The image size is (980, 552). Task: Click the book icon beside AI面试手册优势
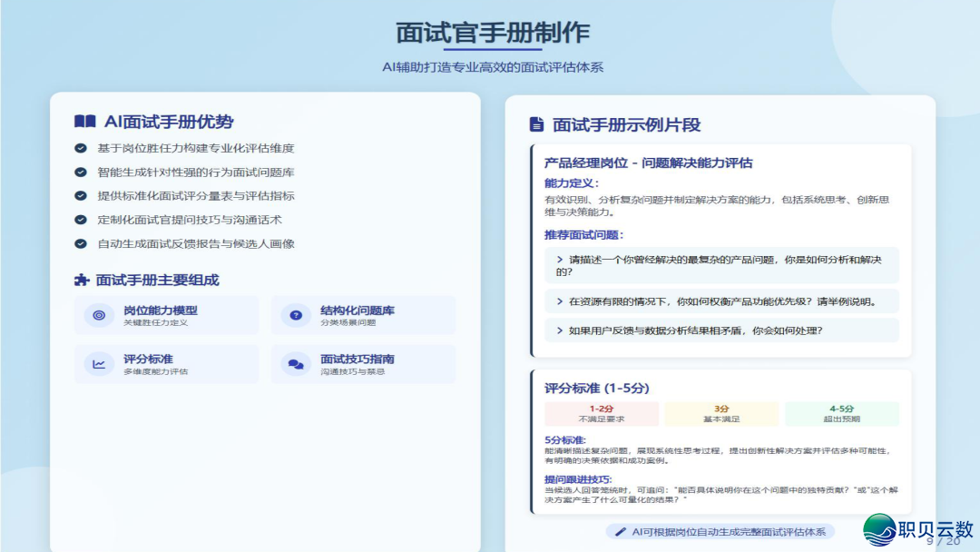85,122
